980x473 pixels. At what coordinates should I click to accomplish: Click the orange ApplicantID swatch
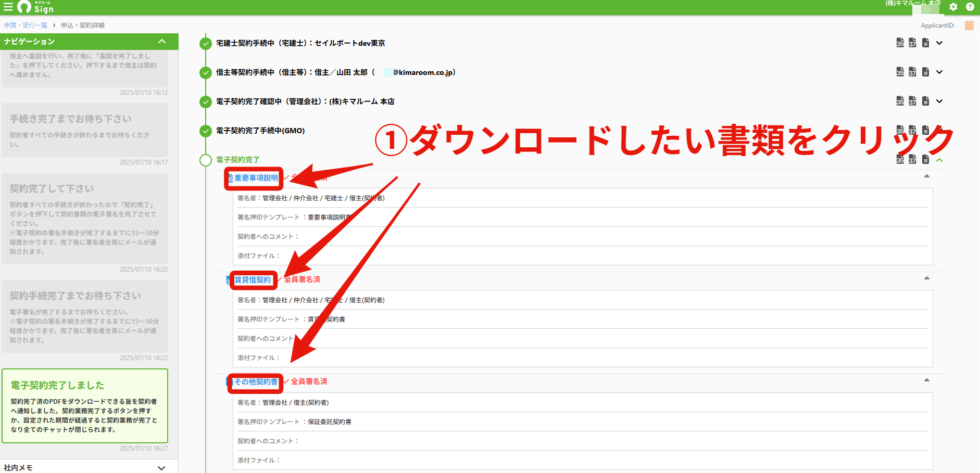(x=969, y=25)
